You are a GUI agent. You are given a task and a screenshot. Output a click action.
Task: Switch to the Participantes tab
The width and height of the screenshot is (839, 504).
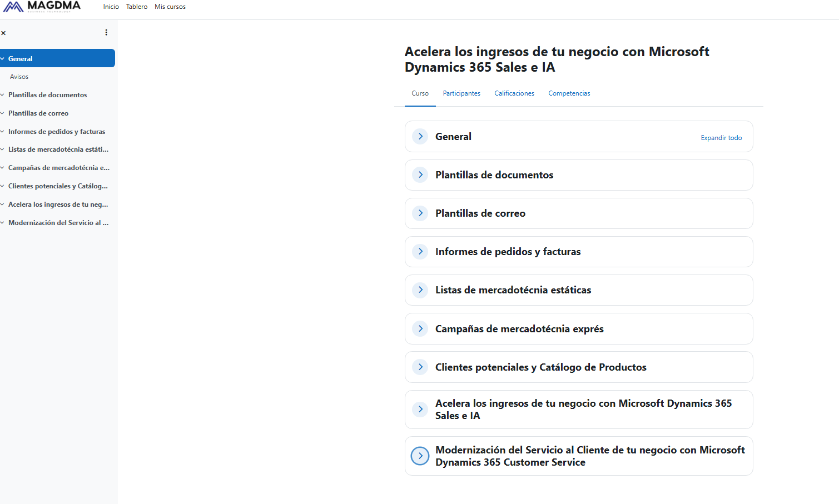[461, 93]
